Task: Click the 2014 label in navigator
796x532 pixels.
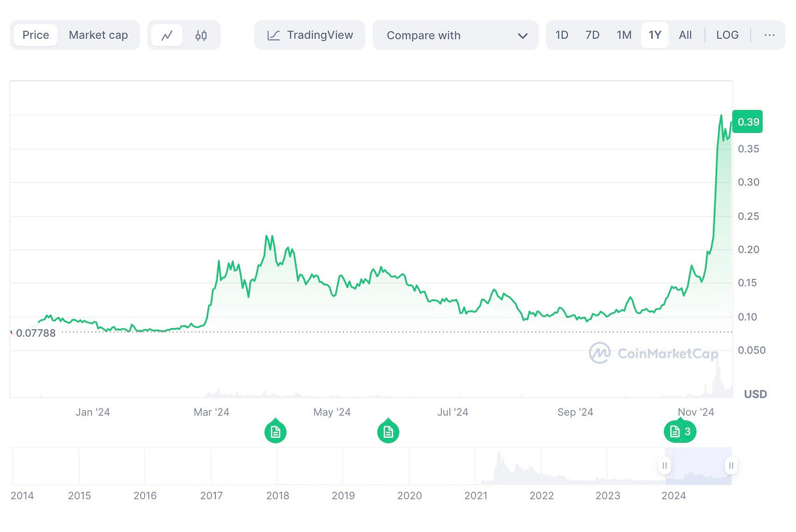Action: pos(22,496)
